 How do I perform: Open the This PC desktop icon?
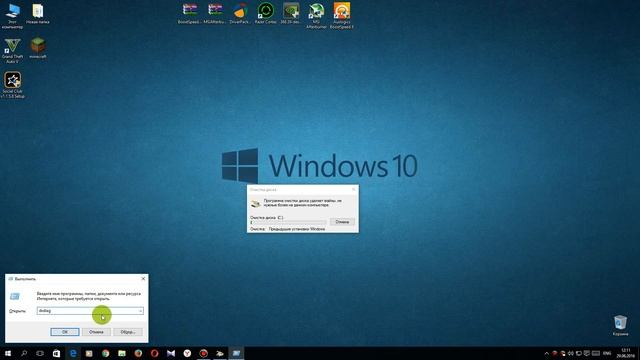[13, 16]
